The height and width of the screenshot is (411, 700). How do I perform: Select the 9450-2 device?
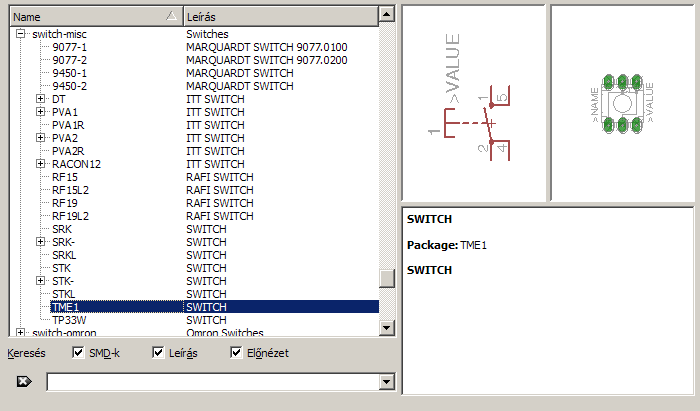70,86
